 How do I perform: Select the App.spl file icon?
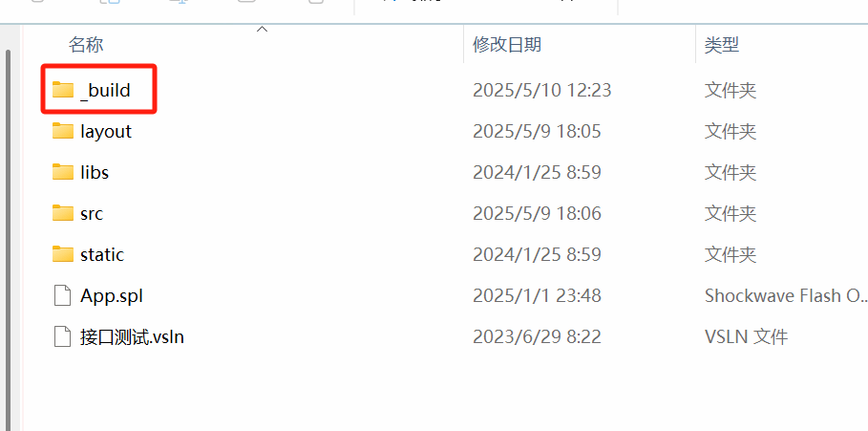(63, 295)
